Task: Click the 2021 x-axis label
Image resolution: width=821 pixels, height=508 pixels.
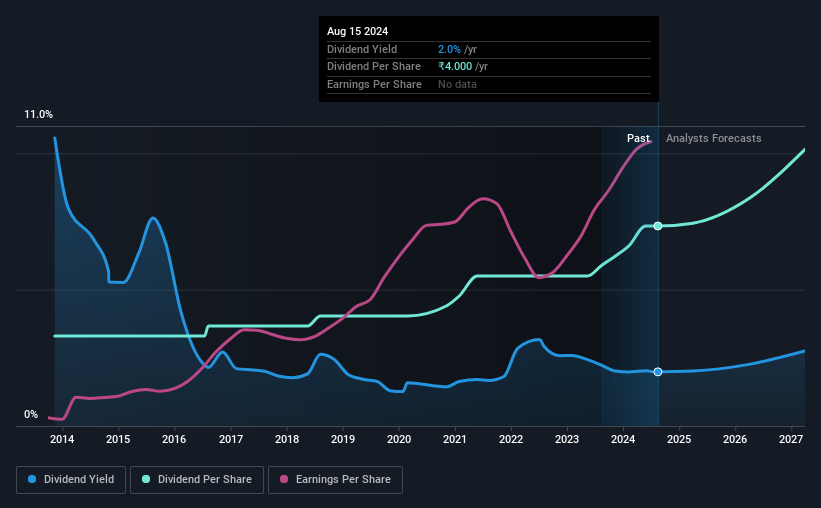Action: [x=454, y=439]
